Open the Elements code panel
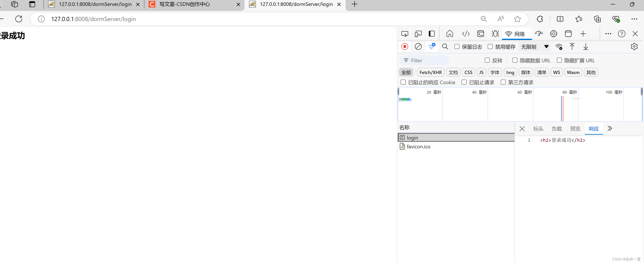 pyautogui.click(x=466, y=34)
